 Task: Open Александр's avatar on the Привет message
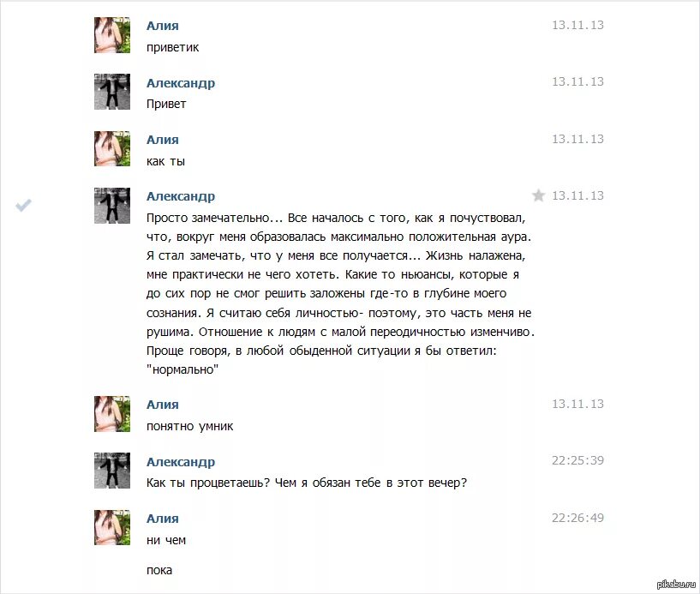point(112,92)
